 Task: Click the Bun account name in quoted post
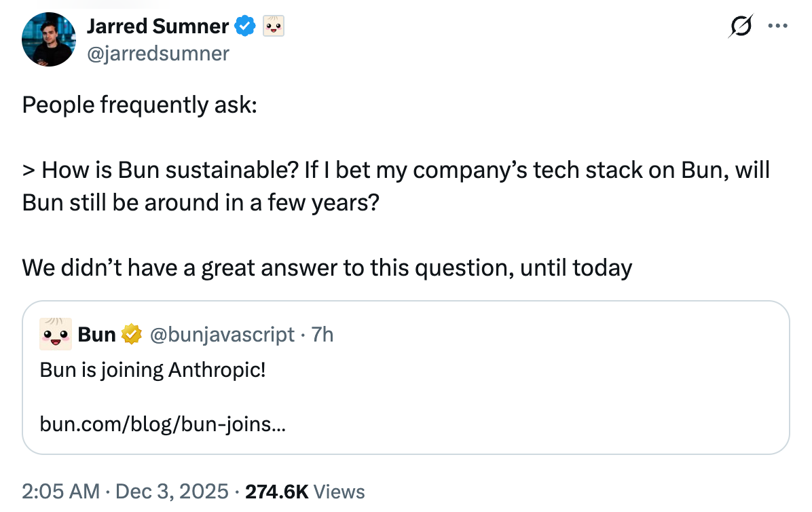(x=97, y=335)
